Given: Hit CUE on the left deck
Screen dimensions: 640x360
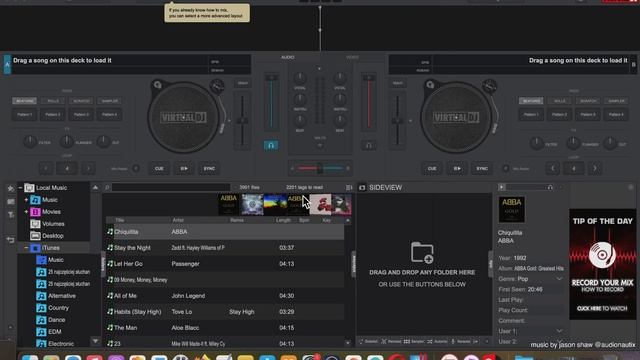Looking at the screenshot, I should [159, 168].
